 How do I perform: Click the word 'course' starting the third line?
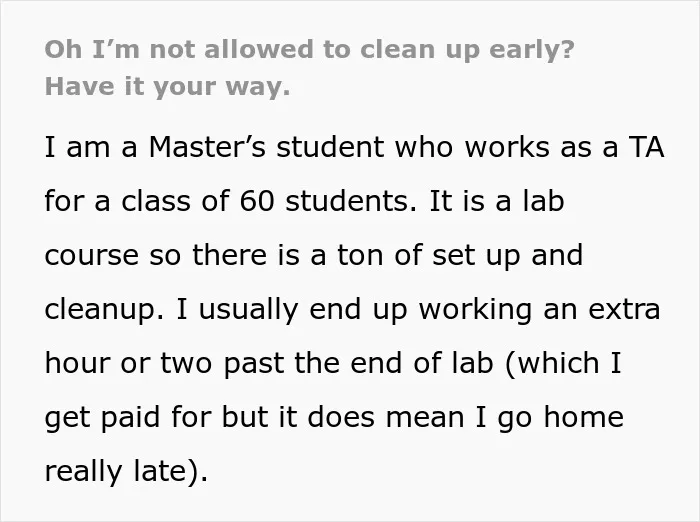92,256
